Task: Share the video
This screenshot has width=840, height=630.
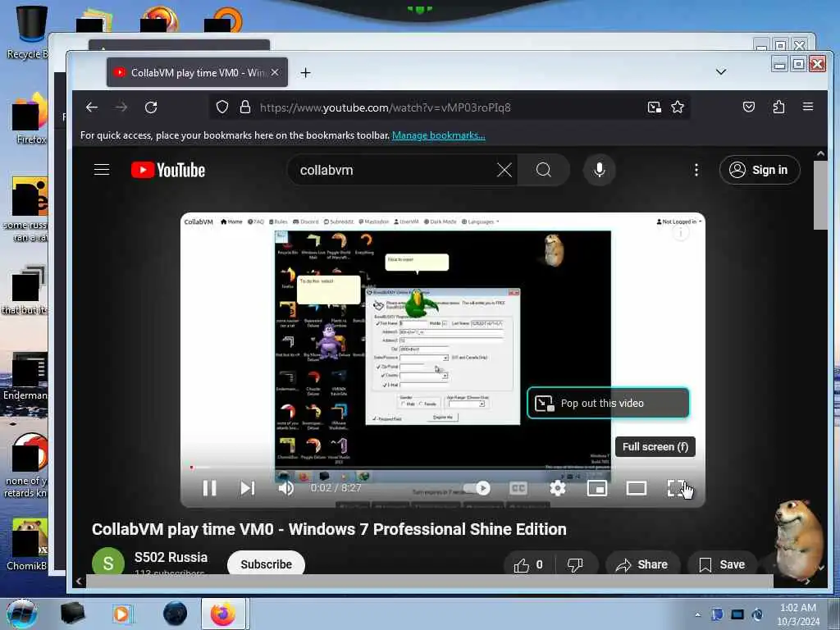Action: (642, 564)
